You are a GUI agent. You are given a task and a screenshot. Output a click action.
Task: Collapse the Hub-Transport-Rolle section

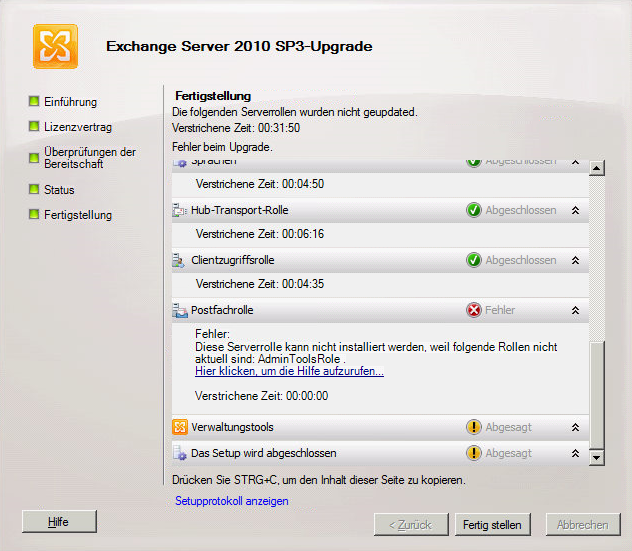click(x=576, y=210)
